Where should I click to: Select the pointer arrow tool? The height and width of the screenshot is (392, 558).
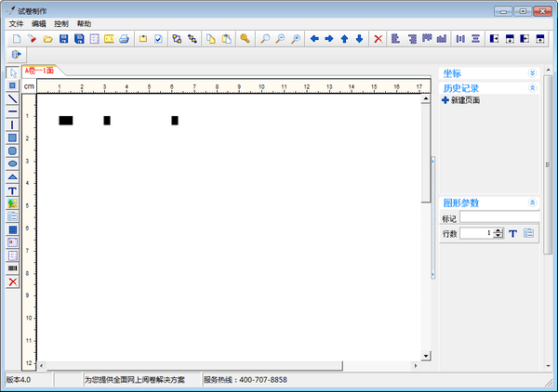[12, 72]
